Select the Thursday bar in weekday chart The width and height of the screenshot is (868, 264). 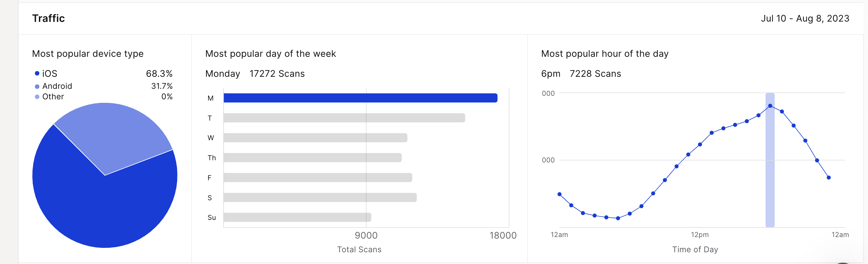[312, 158]
